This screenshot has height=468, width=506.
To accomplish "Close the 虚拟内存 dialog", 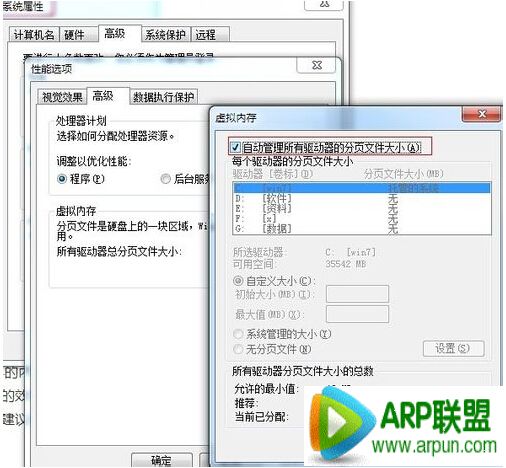I will tap(482, 114).
